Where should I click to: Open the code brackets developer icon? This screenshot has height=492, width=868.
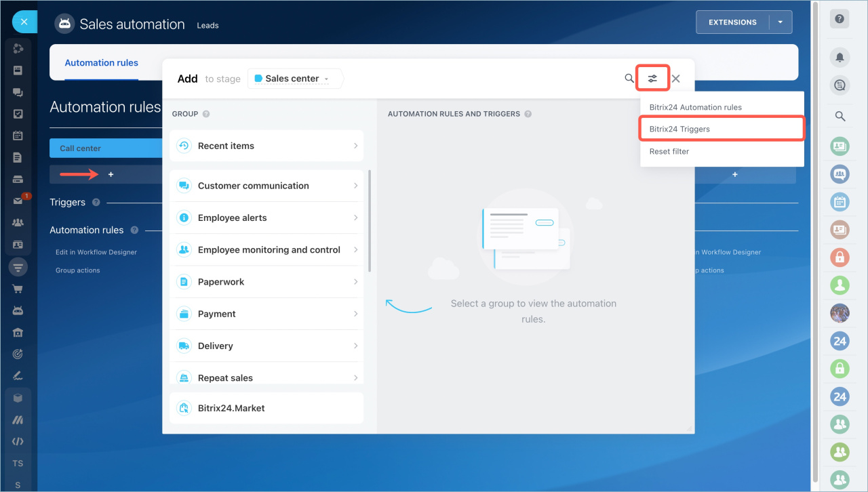pos(18,441)
